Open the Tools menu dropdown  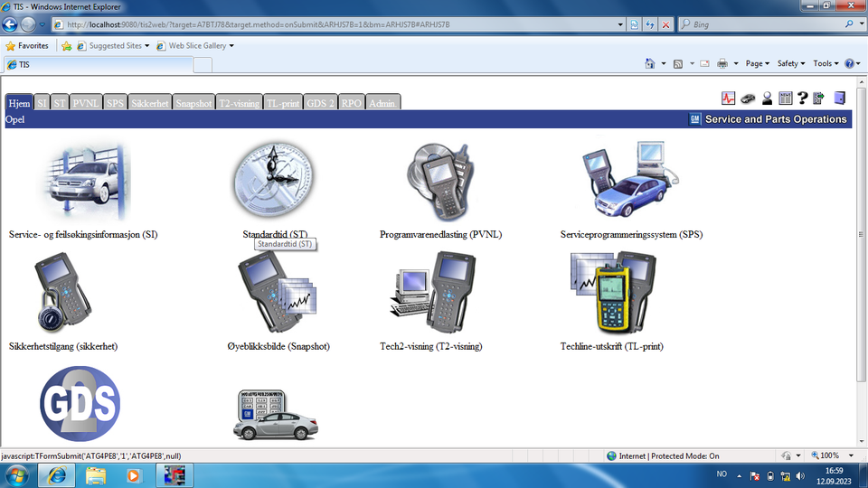pyautogui.click(x=826, y=63)
